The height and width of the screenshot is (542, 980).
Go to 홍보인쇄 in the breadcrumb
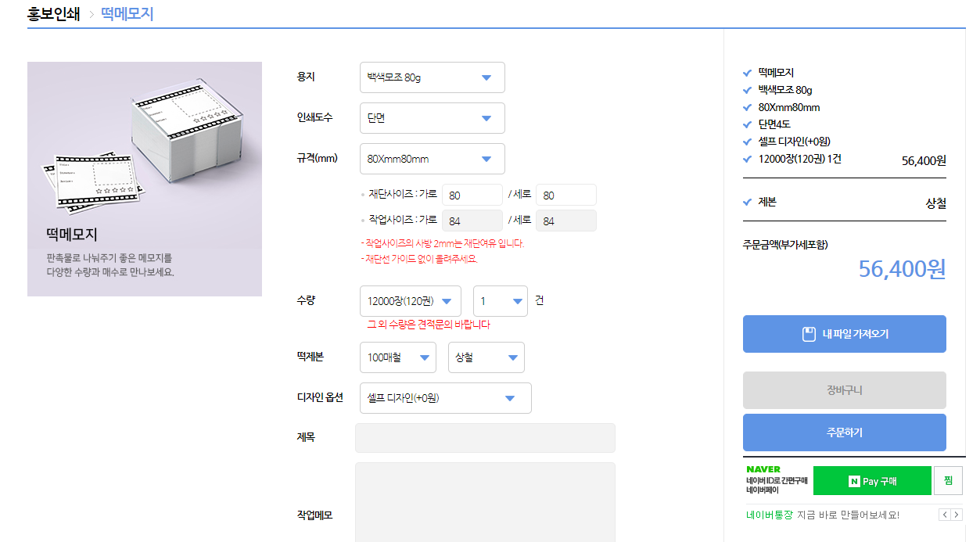pyautogui.click(x=53, y=13)
